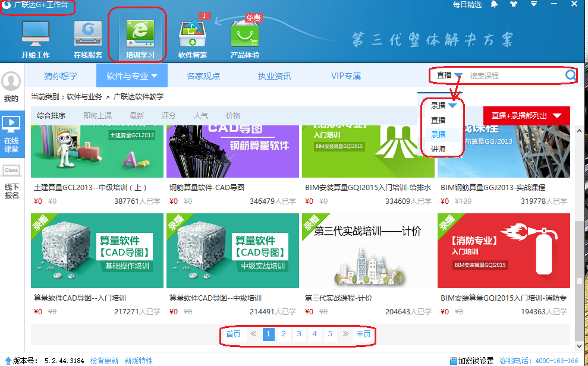The height and width of the screenshot is (366, 588).
Task: Open the CAD导图 基础操作培训 thumbnail
Action: (97, 251)
